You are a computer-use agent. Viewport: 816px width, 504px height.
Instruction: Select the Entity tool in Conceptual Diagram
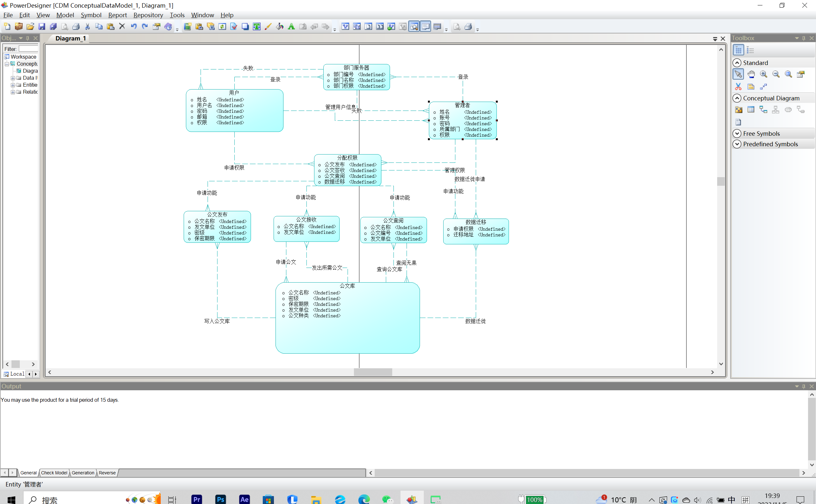pyautogui.click(x=751, y=110)
